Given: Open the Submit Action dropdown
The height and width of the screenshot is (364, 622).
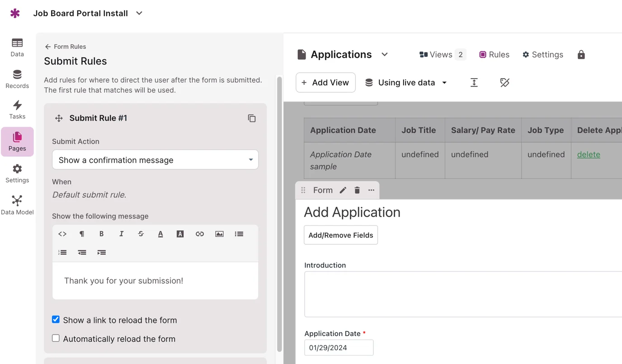Looking at the screenshot, I should coord(155,160).
